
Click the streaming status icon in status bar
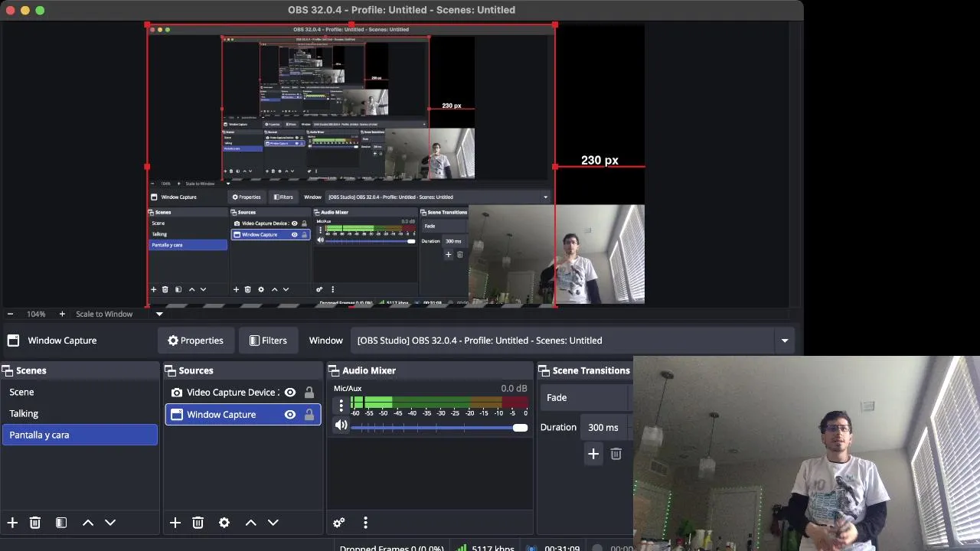coord(531,548)
